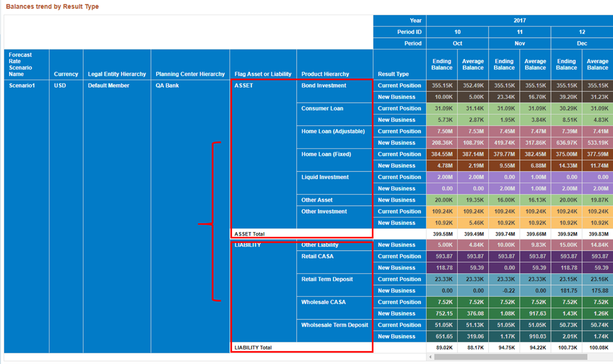Click the 'Forecast Rate Scenario Name' column header
The image size is (613, 364).
27,64
